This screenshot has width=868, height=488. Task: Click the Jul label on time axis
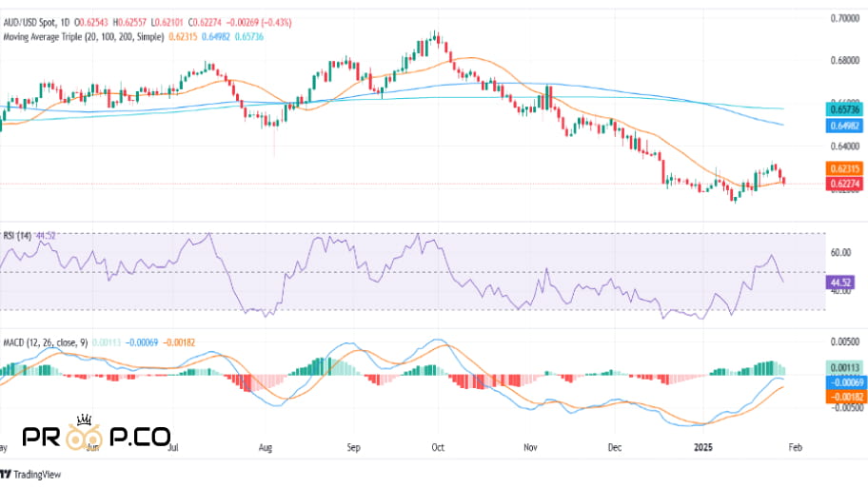(x=173, y=447)
